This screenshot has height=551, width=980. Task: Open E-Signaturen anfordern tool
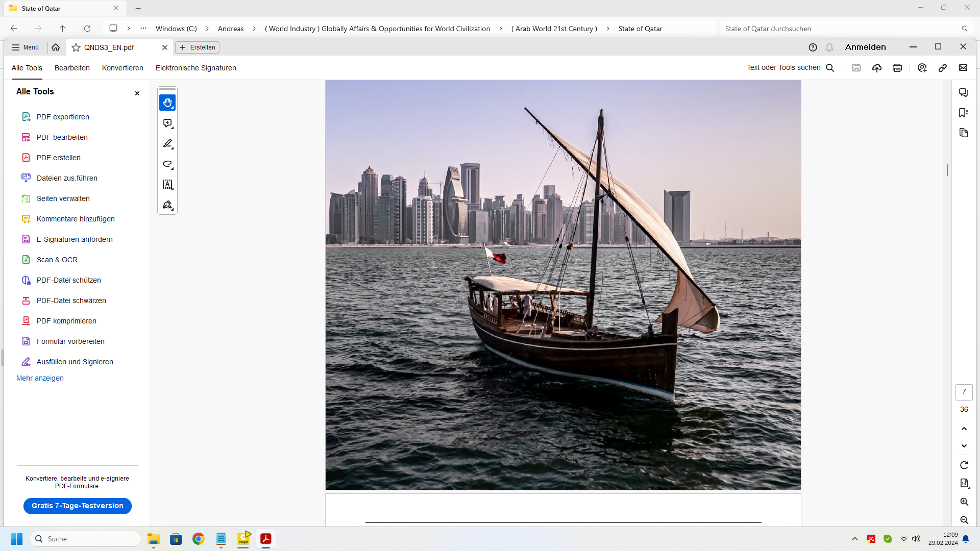coord(74,239)
